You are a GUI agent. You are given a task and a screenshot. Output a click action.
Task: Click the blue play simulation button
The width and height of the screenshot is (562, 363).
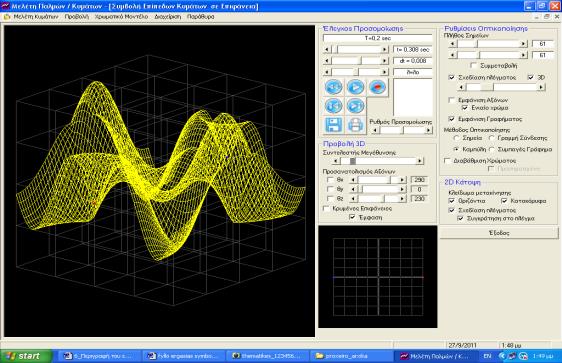pyautogui.click(x=355, y=87)
